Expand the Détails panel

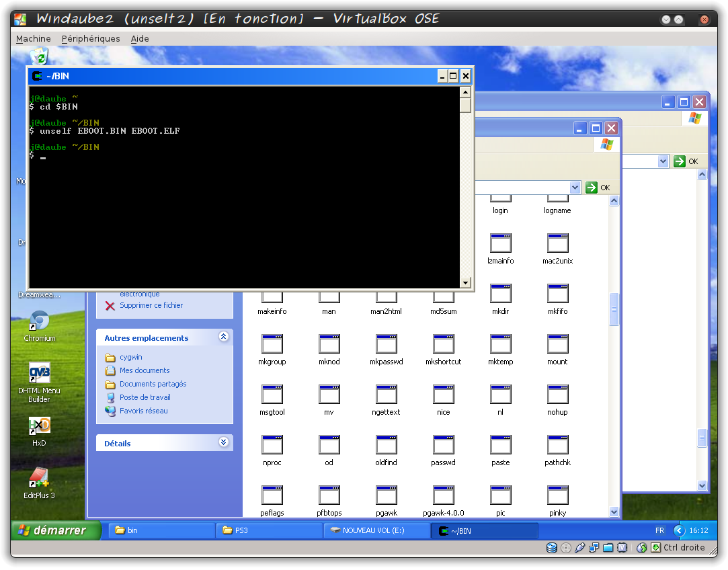pyautogui.click(x=224, y=442)
